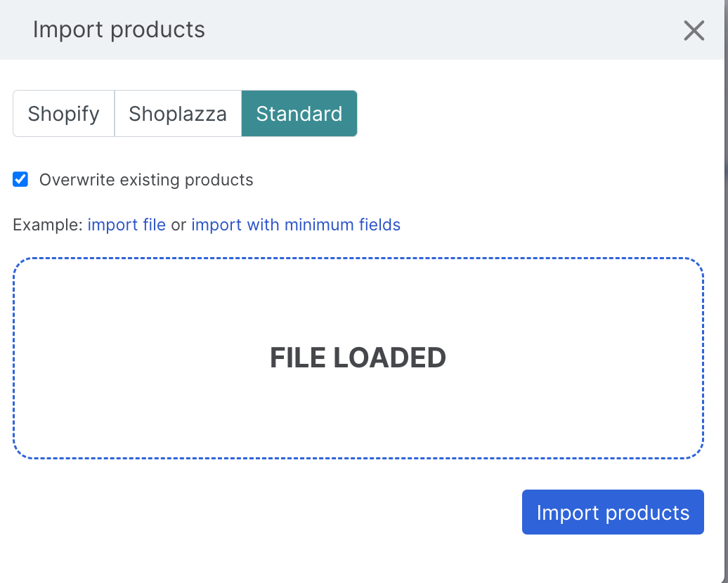The height and width of the screenshot is (583, 728).
Task: Open 'import with minimum fields' example link
Action: point(296,225)
